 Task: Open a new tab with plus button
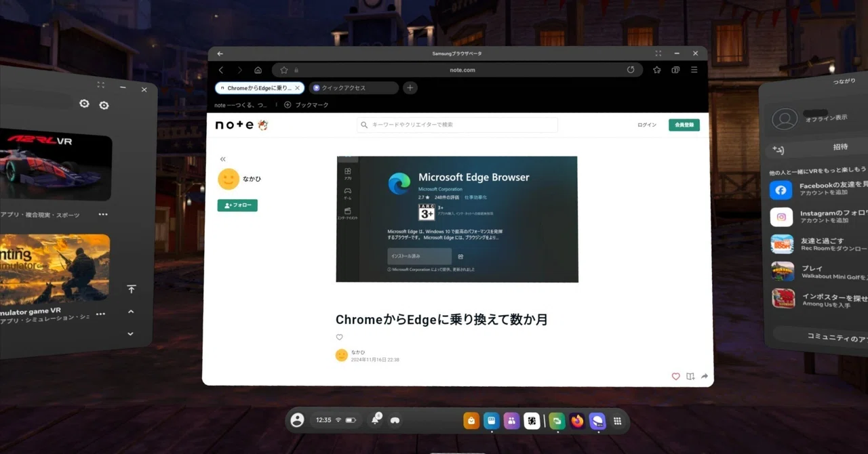point(410,88)
